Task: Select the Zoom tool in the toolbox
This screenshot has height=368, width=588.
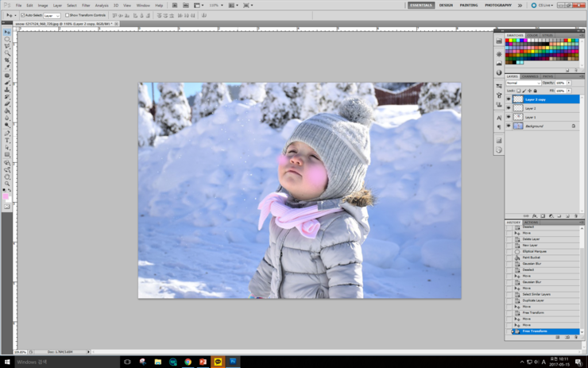Action: coord(7,184)
